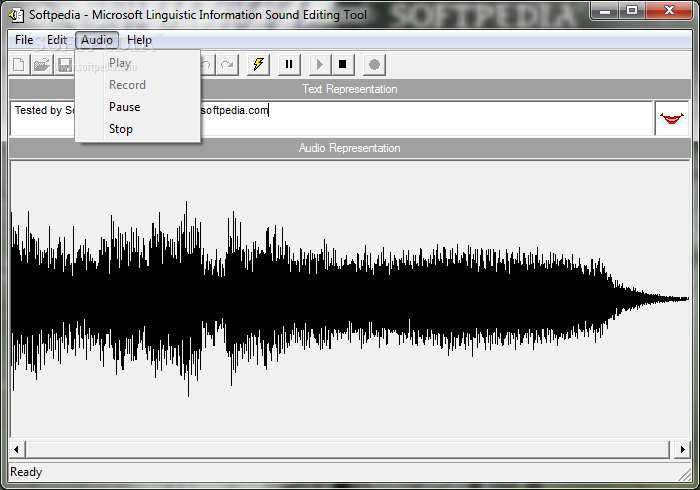700x490 pixels.
Task: Click the New file toolbar icon
Action: (x=19, y=65)
